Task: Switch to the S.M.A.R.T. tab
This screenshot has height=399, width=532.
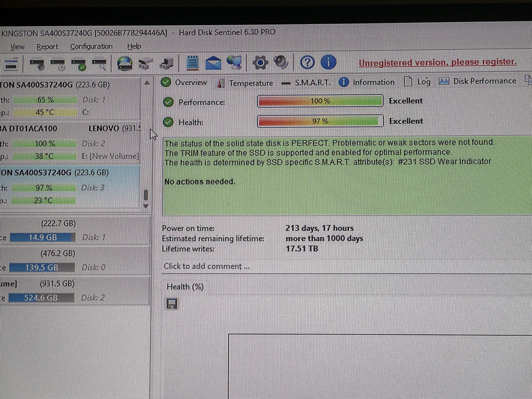Action: pos(306,83)
